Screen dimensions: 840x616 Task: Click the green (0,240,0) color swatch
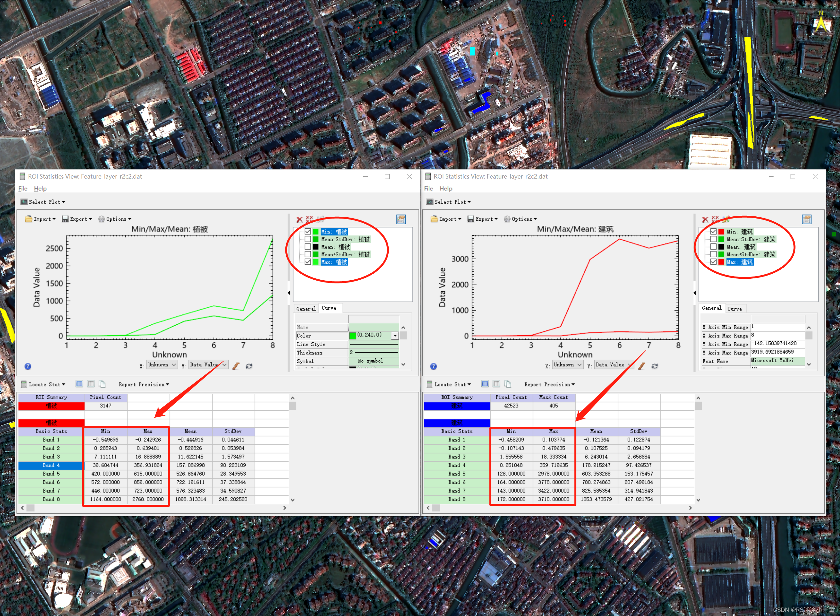pyautogui.click(x=352, y=336)
